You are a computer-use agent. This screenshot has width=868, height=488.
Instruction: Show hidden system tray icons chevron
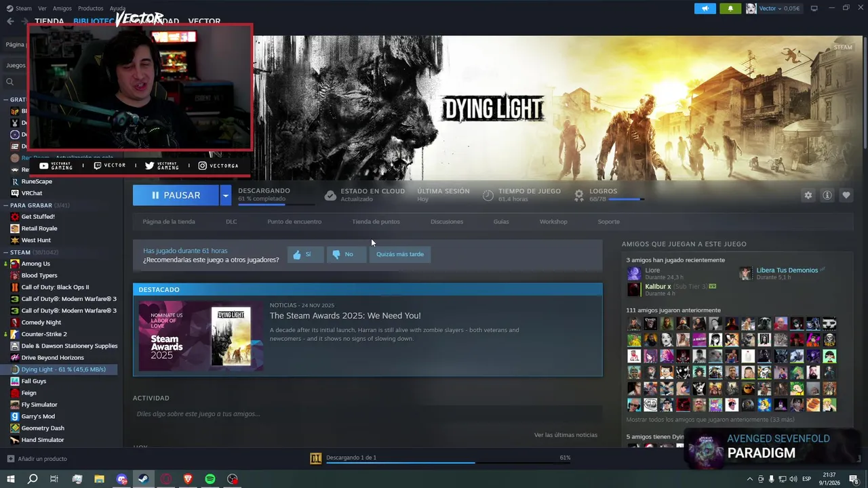749,479
